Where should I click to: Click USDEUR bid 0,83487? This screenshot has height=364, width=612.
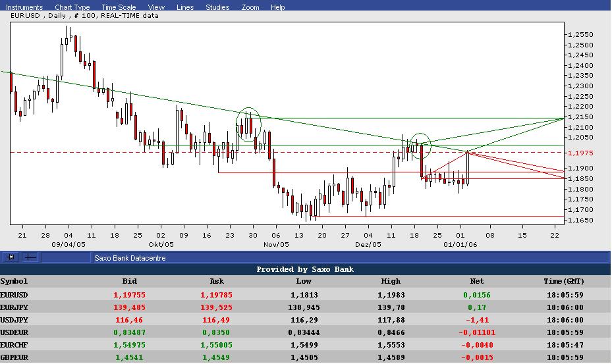(x=129, y=332)
